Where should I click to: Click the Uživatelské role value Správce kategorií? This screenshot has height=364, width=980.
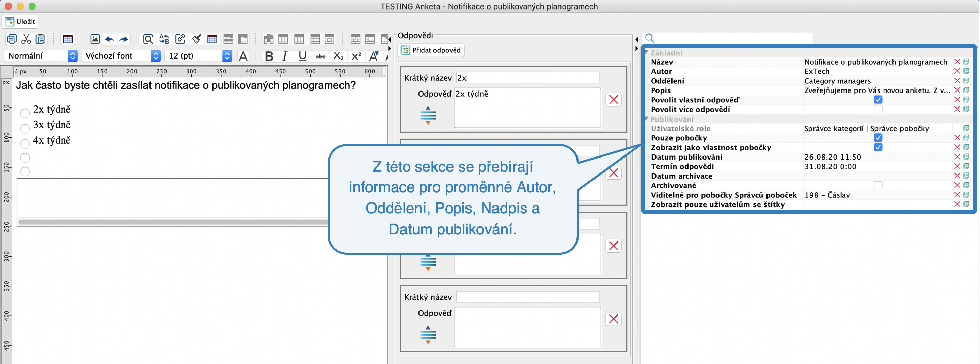click(x=866, y=129)
